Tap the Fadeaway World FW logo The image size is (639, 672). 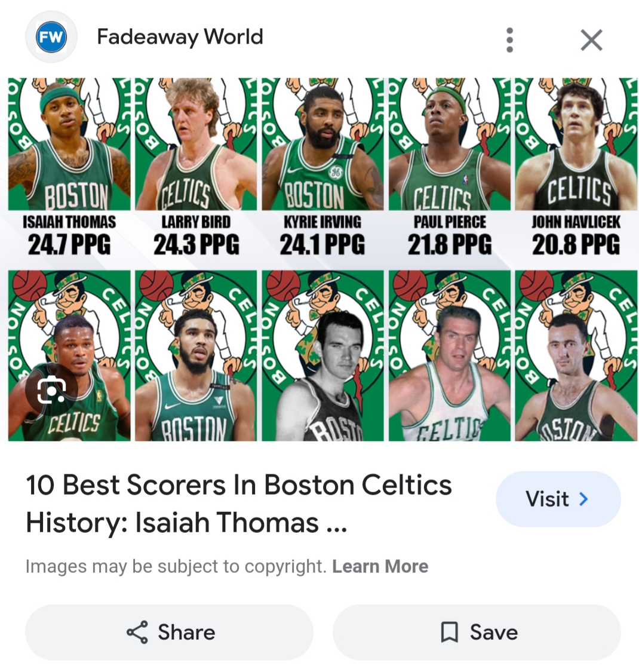[51, 37]
